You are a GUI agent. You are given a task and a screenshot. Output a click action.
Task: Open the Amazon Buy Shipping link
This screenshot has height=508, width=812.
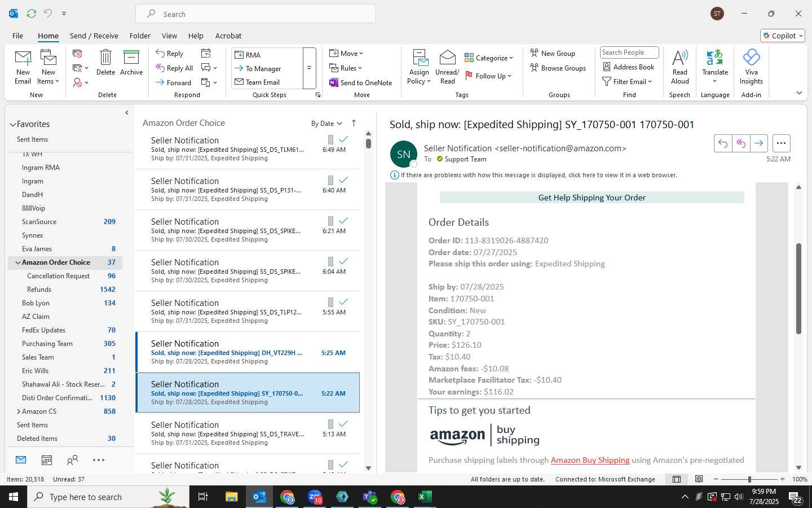click(590, 460)
